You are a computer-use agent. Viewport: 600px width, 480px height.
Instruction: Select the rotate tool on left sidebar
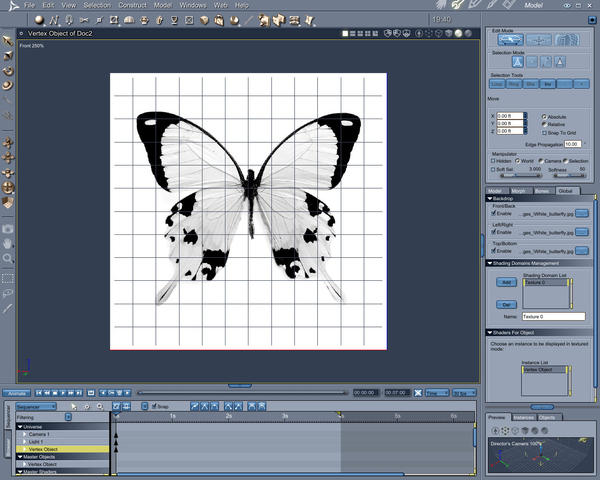(8, 70)
